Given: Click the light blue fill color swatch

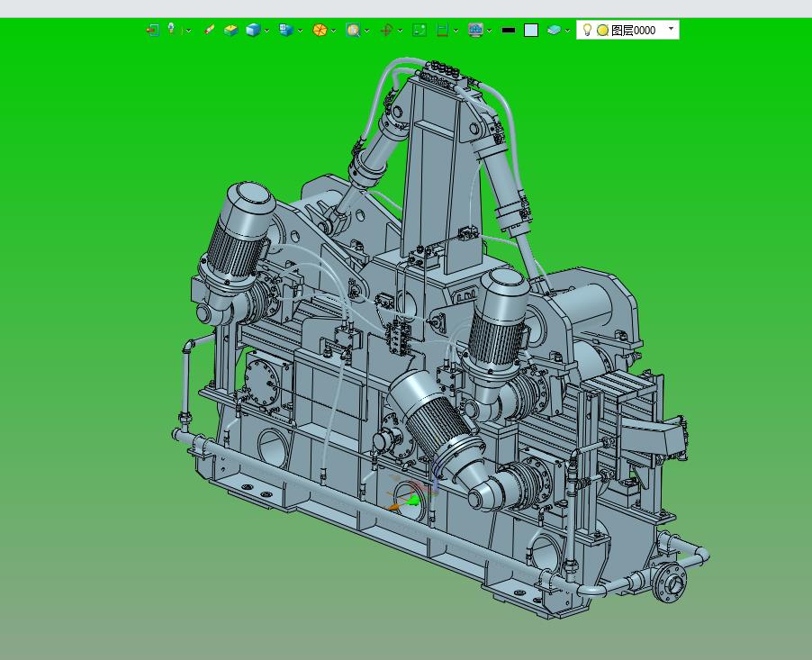Looking at the screenshot, I should (531, 30).
